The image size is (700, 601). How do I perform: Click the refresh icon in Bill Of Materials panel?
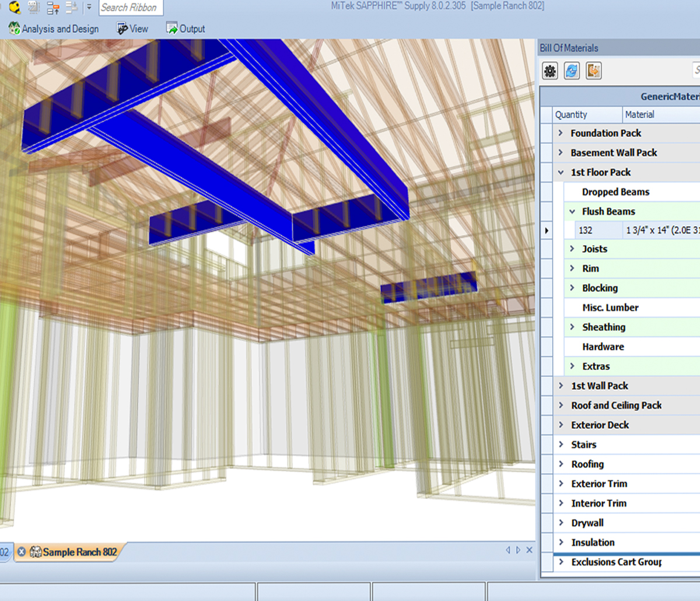[571, 71]
